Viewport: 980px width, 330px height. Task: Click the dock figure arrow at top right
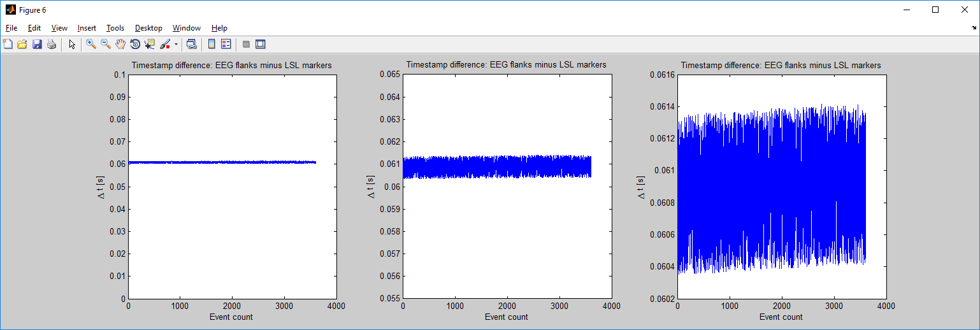click(x=973, y=28)
